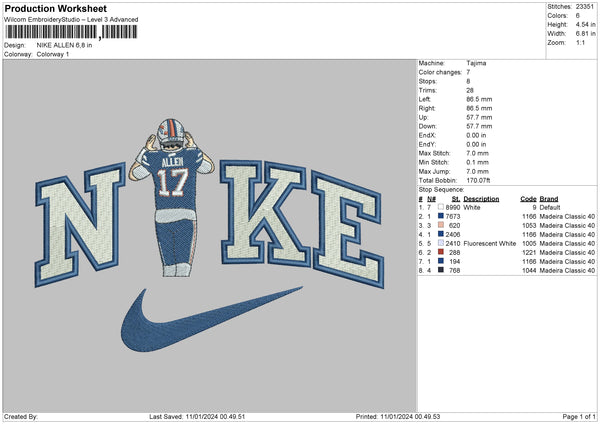Click the 'EndY:' value 0.00 in
The image size is (600, 424).
tap(476, 144)
